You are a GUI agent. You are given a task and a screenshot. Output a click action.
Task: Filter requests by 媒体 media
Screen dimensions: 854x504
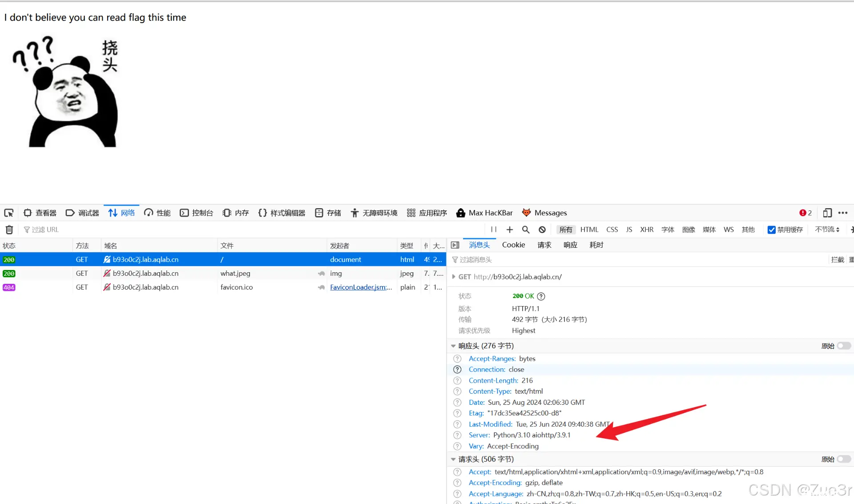(709, 230)
